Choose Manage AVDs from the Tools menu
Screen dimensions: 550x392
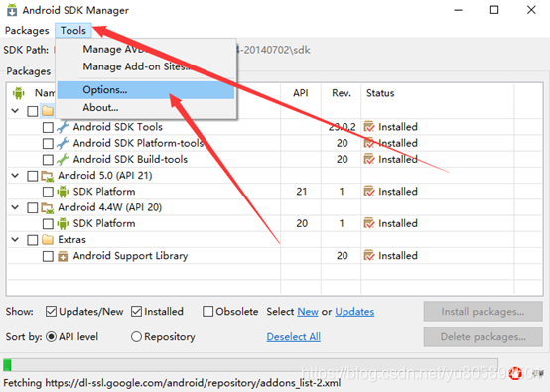[146, 49]
